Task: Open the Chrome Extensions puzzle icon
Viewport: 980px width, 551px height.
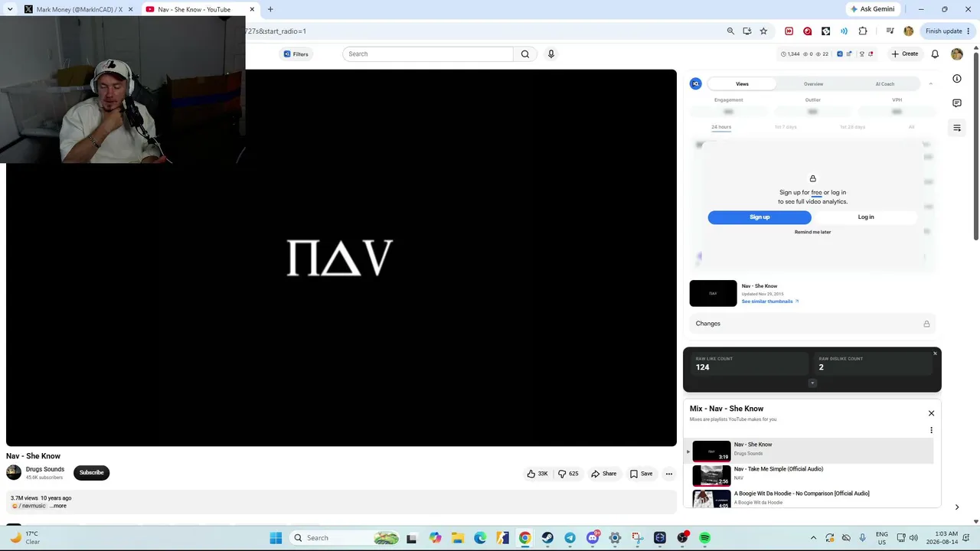Action: pos(863,31)
